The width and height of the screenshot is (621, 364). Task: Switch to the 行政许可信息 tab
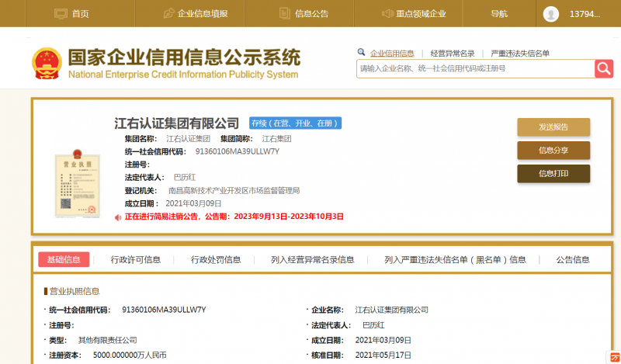135,260
